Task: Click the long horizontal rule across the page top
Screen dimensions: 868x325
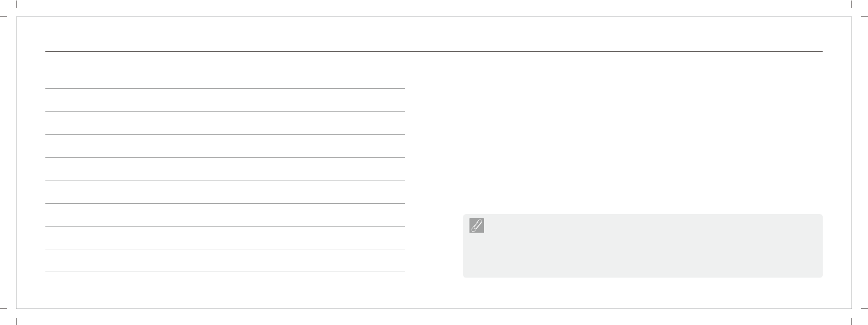Action: click(x=434, y=51)
